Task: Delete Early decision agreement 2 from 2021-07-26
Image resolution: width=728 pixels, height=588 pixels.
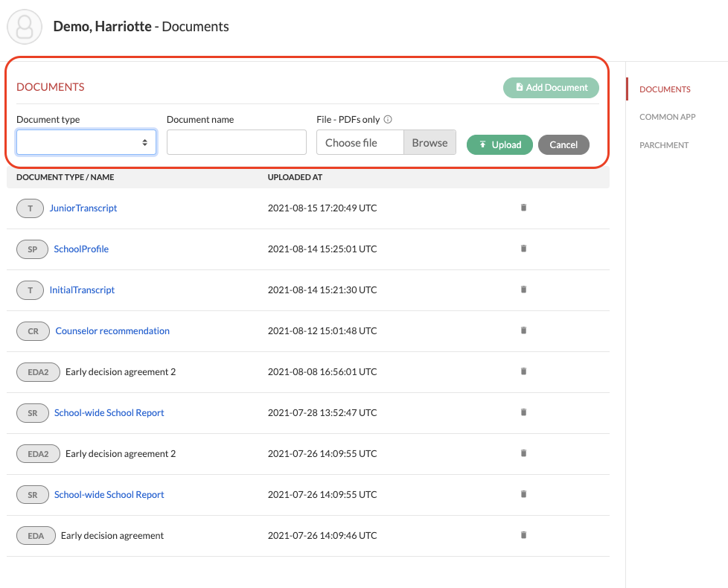Action: pyautogui.click(x=523, y=453)
